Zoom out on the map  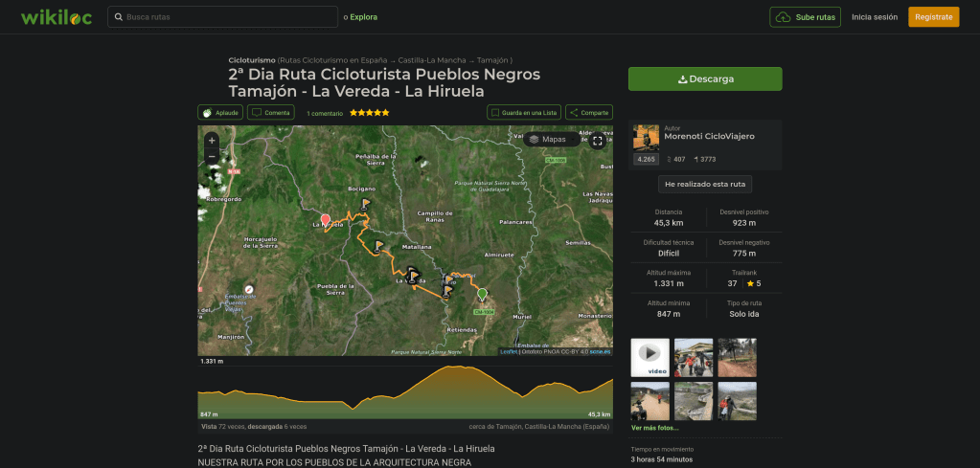click(212, 156)
